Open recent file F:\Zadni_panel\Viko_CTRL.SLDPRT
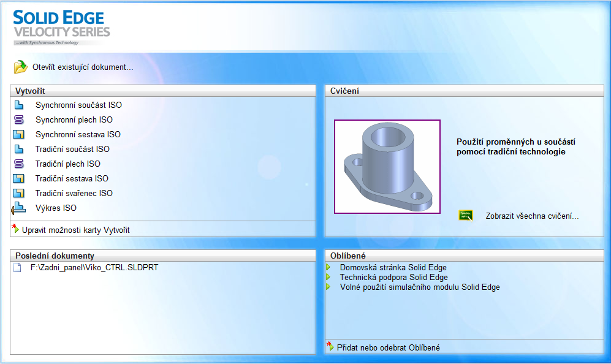The height and width of the screenshot is (364, 611). (x=94, y=268)
